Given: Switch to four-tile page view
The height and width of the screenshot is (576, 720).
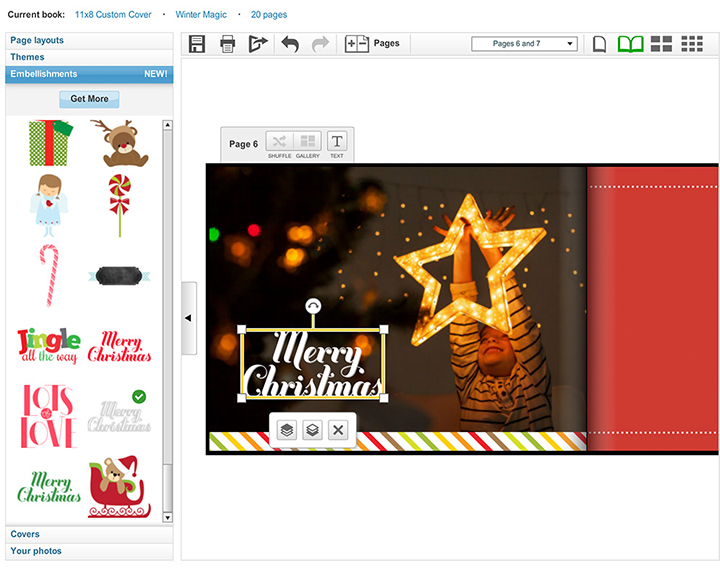Looking at the screenshot, I should [661, 44].
